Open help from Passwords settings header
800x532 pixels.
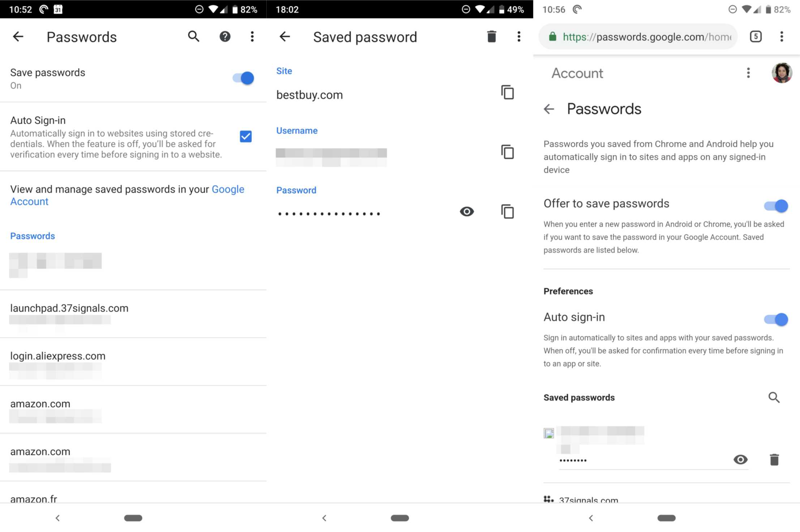[x=225, y=37]
